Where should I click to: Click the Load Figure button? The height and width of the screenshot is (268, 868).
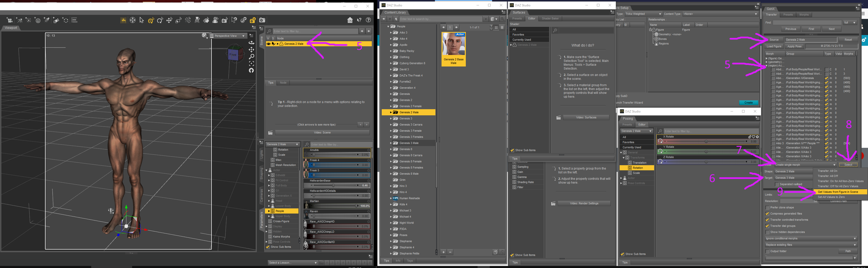[x=774, y=46]
